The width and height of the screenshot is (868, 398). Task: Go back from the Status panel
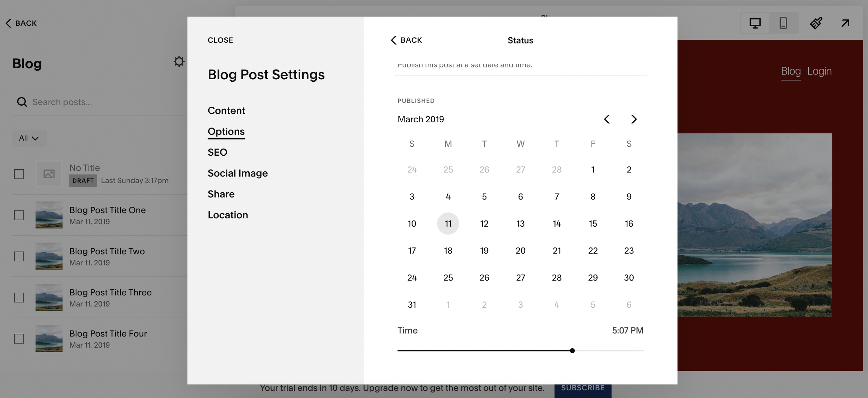pyautogui.click(x=406, y=40)
